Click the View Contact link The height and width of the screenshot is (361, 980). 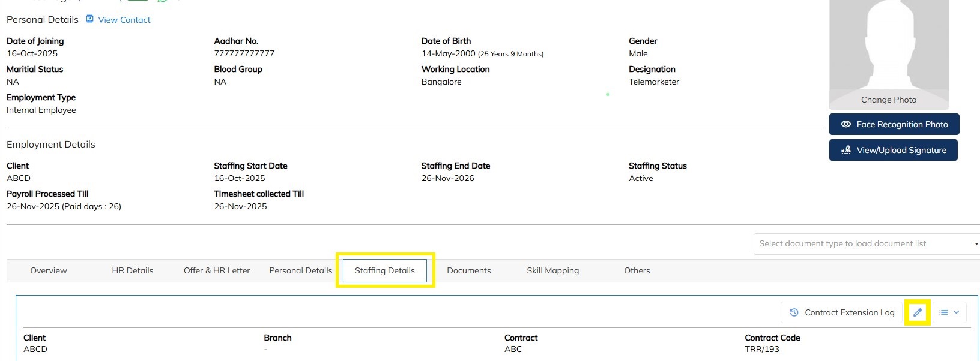click(x=124, y=20)
